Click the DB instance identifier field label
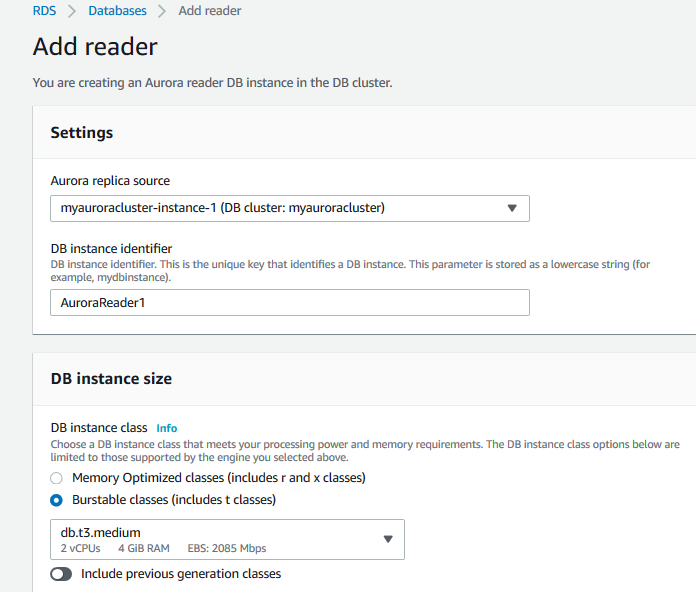This screenshot has width=696, height=592. pyautogui.click(x=111, y=249)
